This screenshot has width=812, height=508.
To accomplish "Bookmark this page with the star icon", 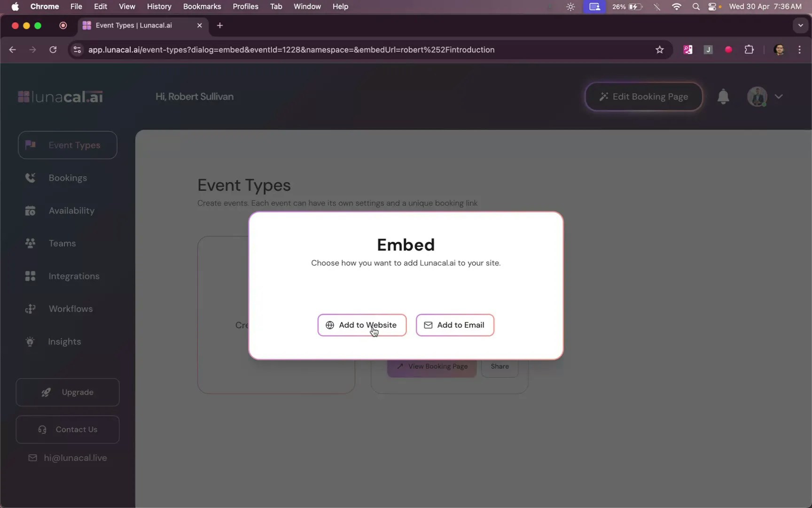I will 660,50.
